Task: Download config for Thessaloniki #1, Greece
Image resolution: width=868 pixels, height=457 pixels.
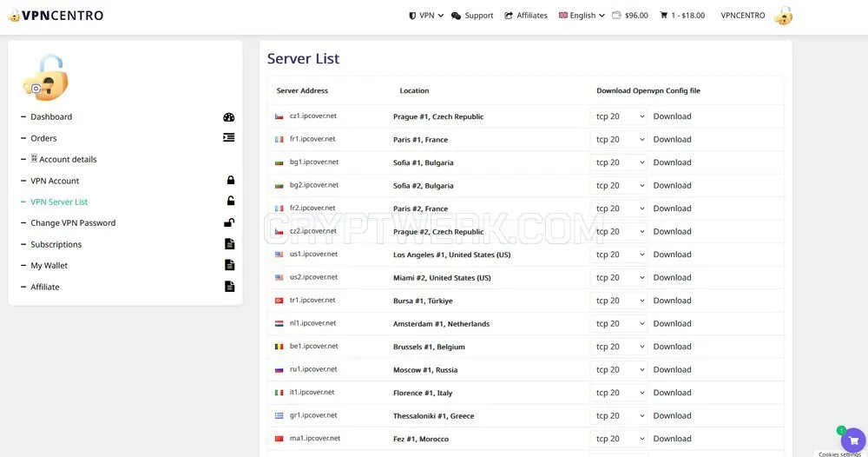Action: tap(672, 415)
